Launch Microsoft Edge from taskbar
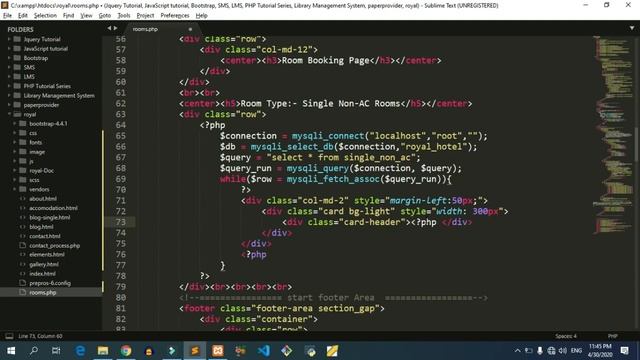This screenshot has width=640, height=360. [x=80, y=351]
